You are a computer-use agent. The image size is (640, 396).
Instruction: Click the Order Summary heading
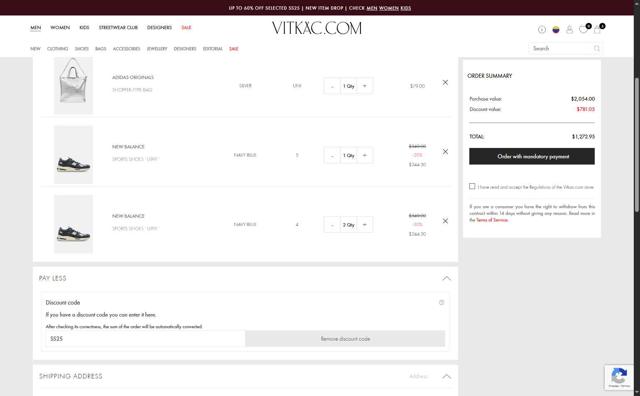pos(489,76)
